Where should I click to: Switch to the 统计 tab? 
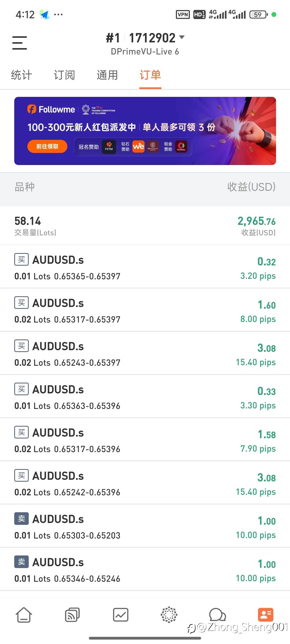21,75
